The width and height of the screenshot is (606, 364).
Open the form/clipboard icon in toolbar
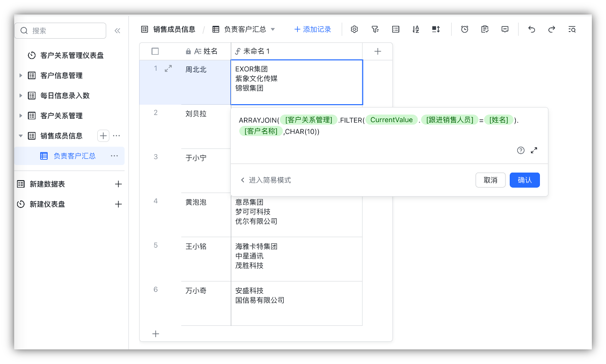point(485,29)
